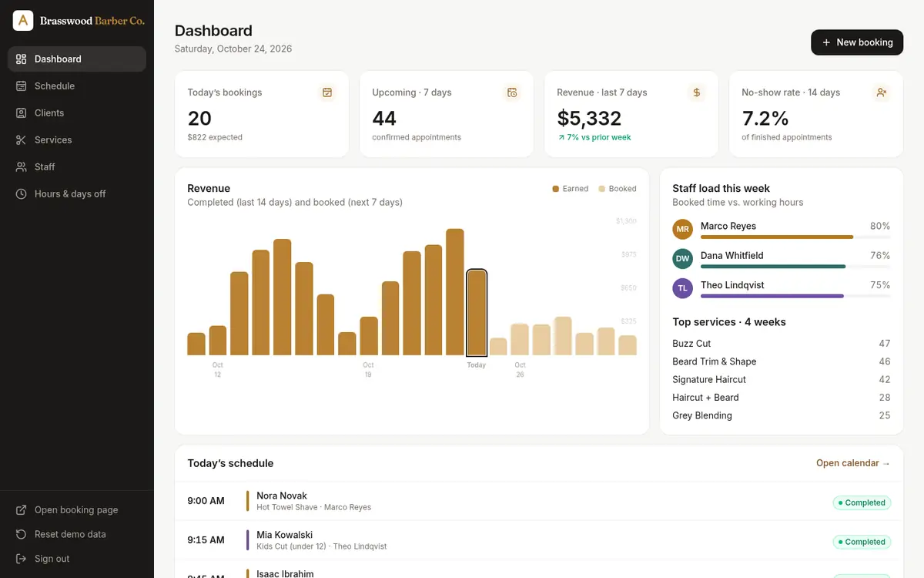Open the Schedule page from sidebar
924x578 pixels.
point(77,86)
